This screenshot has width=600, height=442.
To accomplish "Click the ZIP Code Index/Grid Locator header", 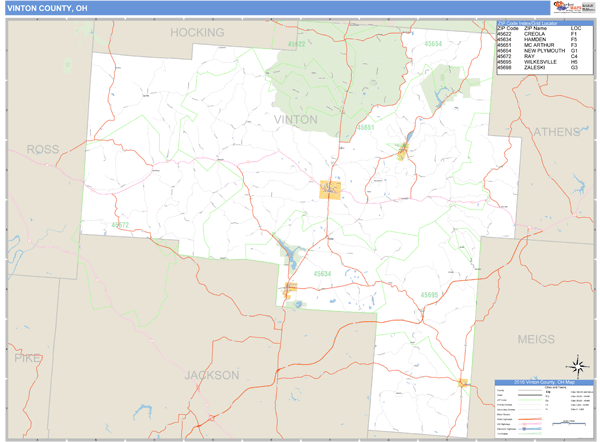I will coord(538,23).
